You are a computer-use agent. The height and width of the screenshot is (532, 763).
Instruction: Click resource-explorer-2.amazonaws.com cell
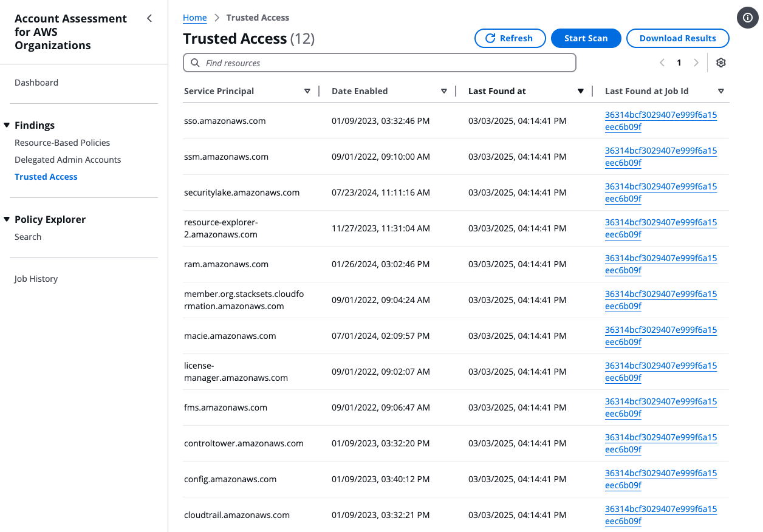click(x=221, y=228)
